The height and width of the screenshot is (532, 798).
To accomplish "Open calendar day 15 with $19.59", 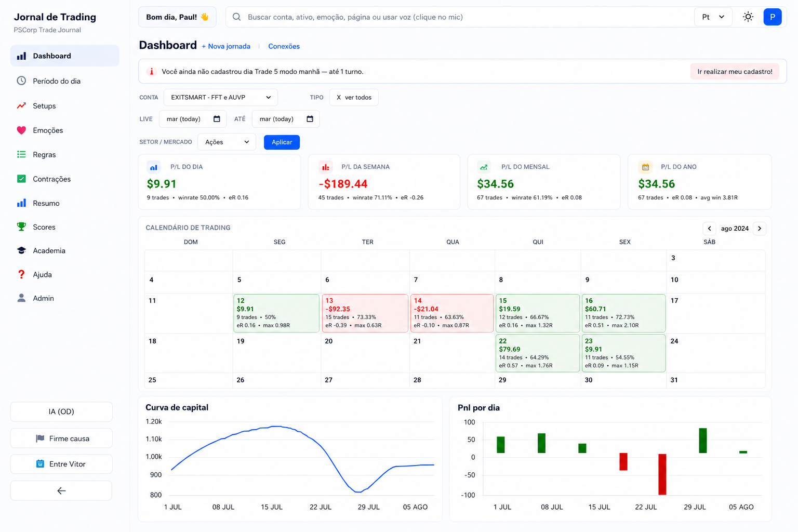I will click(x=538, y=313).
